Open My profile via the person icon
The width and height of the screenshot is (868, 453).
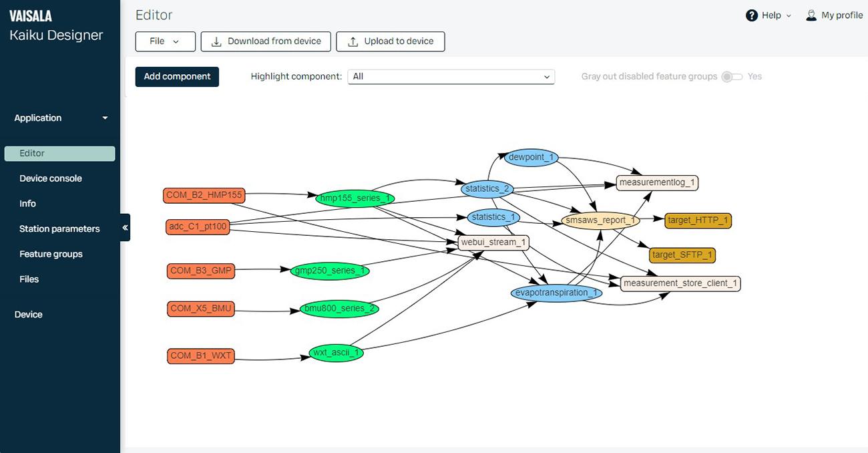pos(811,15)
